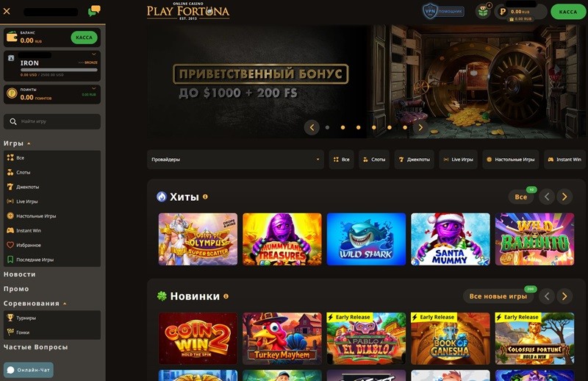Select the last banner carousel dot

click(405, 128)
